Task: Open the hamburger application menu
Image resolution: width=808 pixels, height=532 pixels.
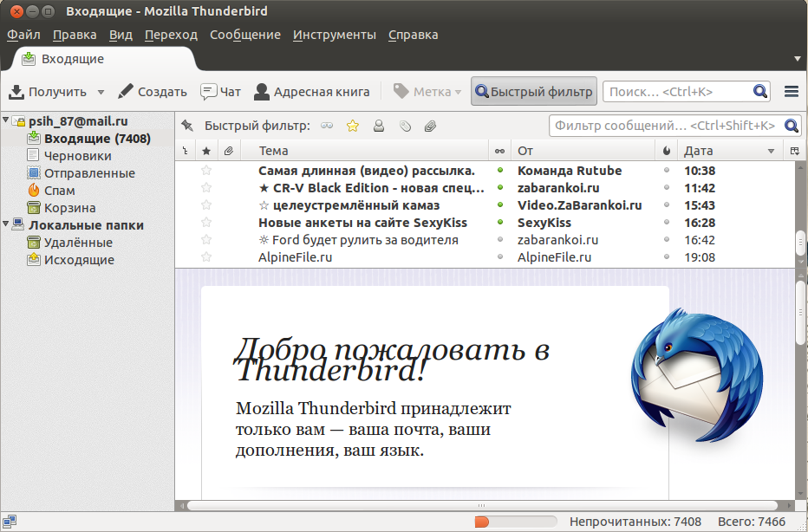Action: [x=792, y=92]
